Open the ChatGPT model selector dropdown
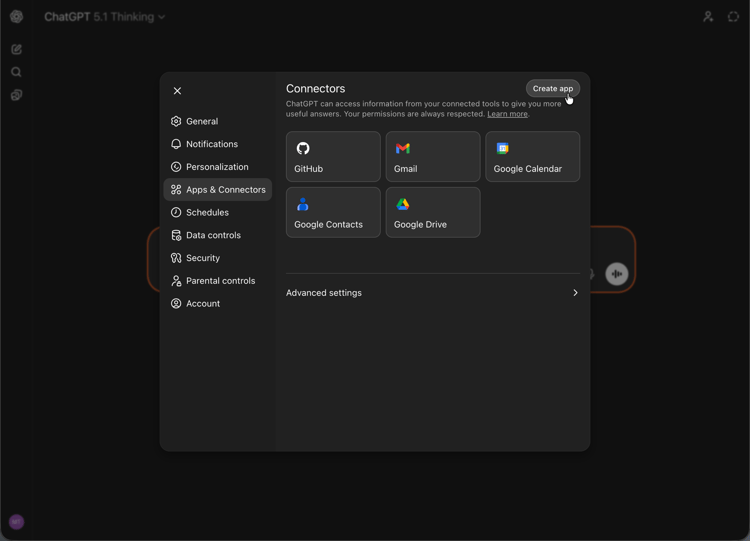Screen dimensions: 750x541 (x=105, y=17)
